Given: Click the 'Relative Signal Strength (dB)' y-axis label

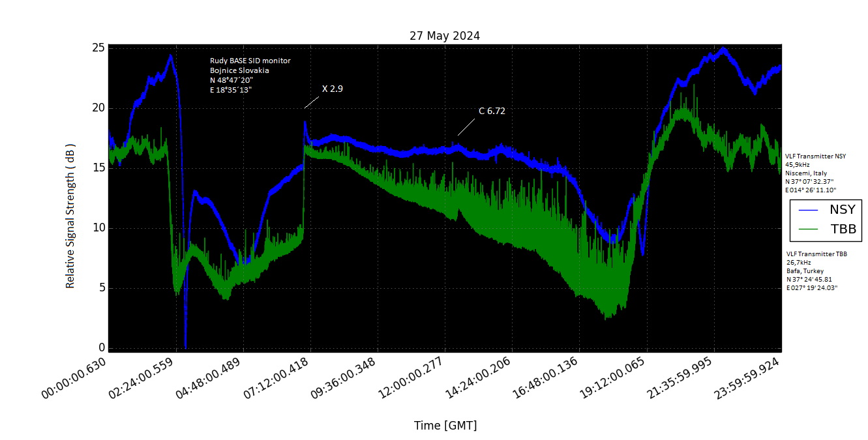Looking at the screenshot, I should pyautogui.click(x=70, y=216).
